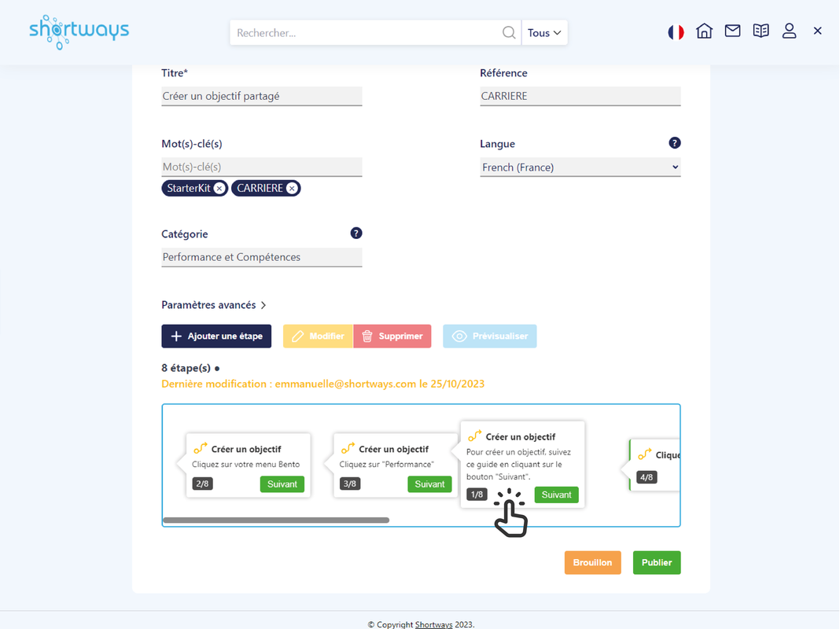Select the partially visible step card 4/8

point(654,465)
